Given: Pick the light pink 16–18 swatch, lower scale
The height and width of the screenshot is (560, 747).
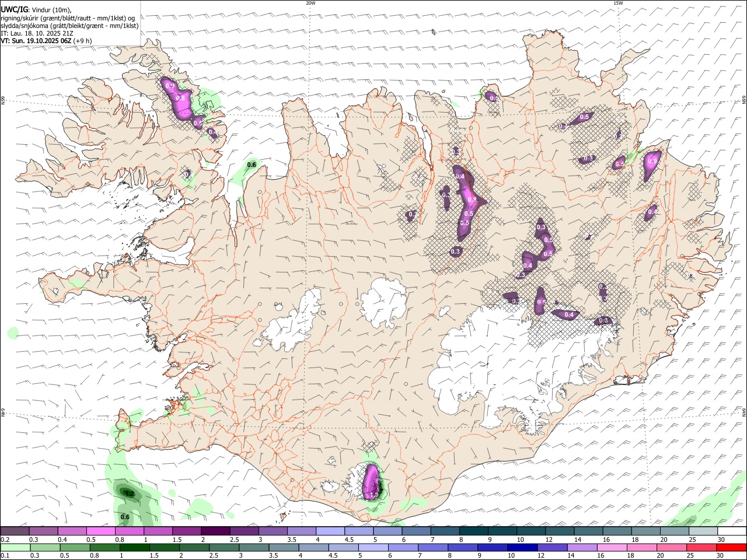Looking at the screenshot, I should 612,547.
